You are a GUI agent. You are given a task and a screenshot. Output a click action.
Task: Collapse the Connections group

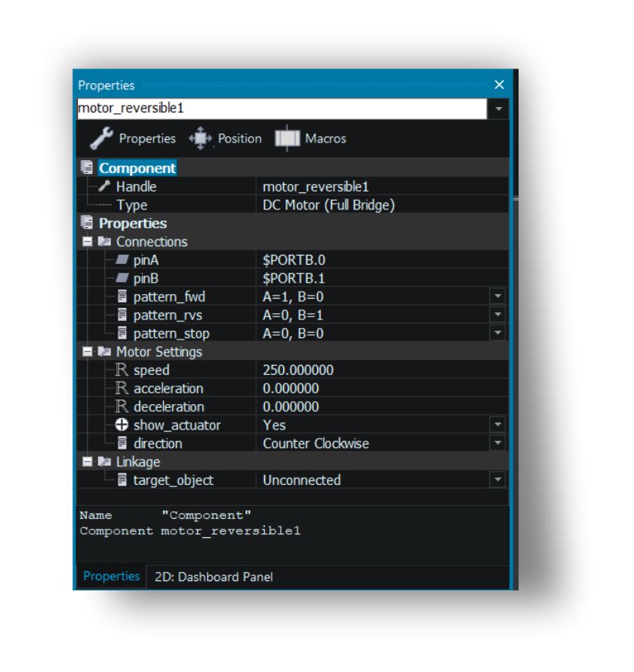(x=88, y=242)
